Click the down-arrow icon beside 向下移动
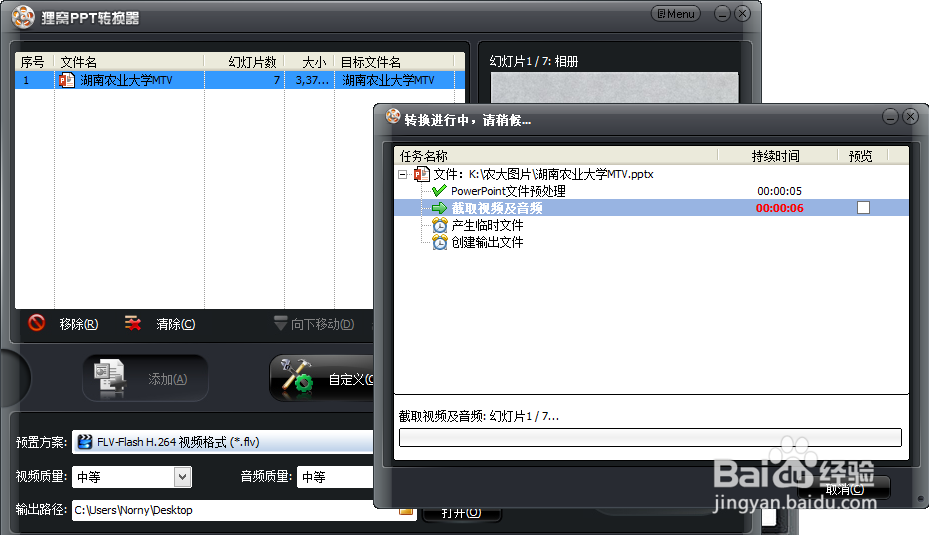This screenshot has height=535, width=929. click(280, 323)
